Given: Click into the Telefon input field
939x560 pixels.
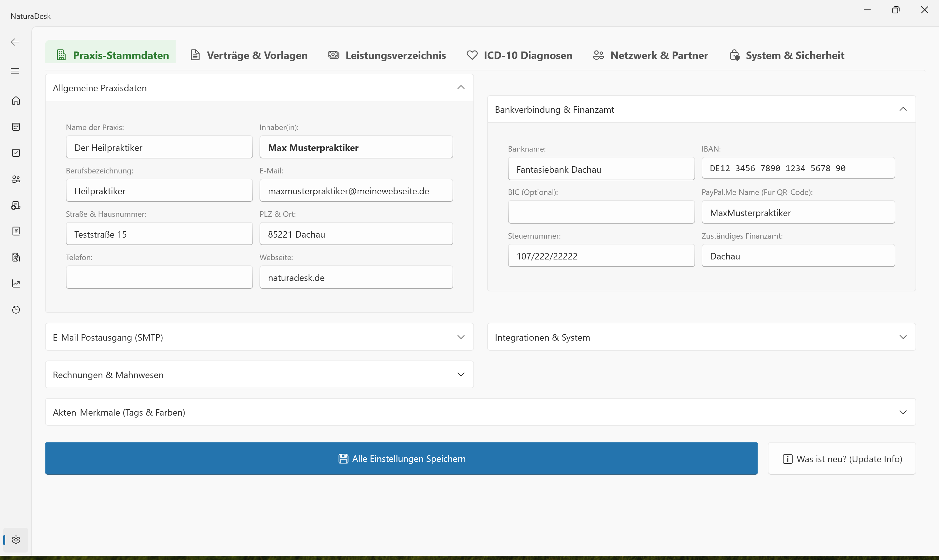Looking at the screenshot, I should coord(159,277).
